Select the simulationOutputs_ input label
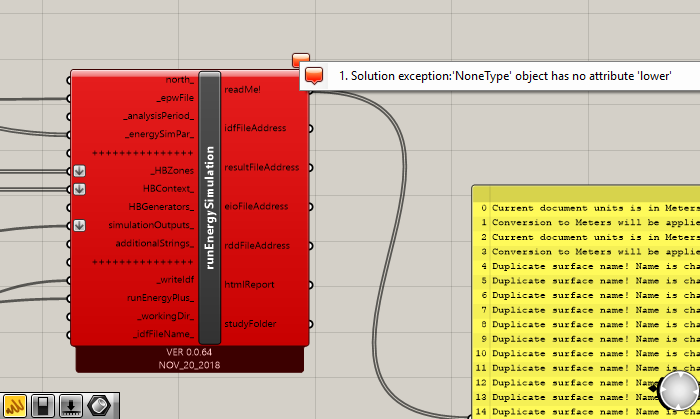The width and height of the screenshot is (700, 419). pos(151,225)
